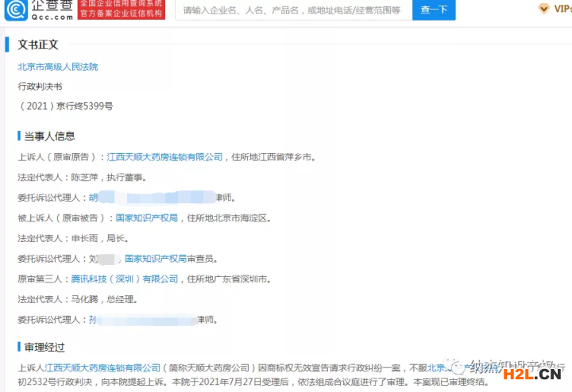Click the 文书正文 section heading
Viewport: 572px width, 392px height.
(37, 45)
